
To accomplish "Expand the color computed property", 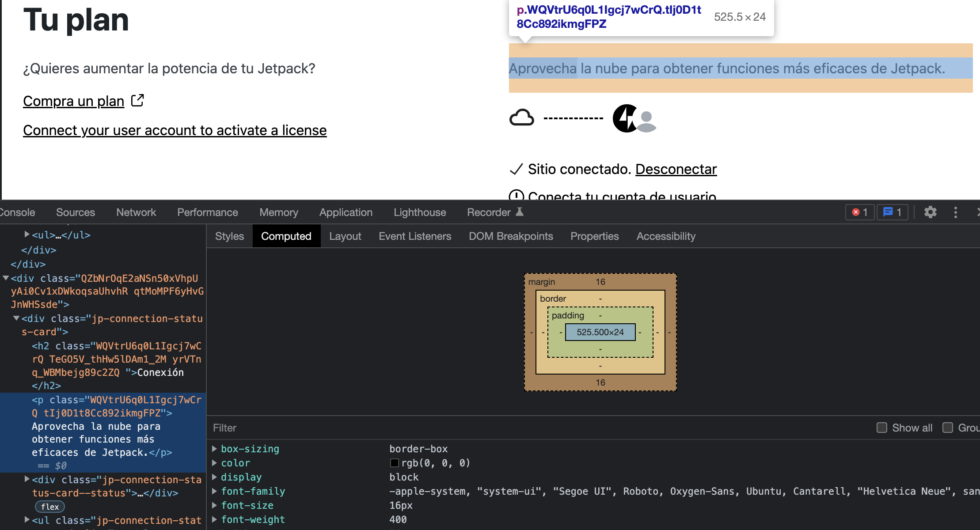I will pos(214,463).
